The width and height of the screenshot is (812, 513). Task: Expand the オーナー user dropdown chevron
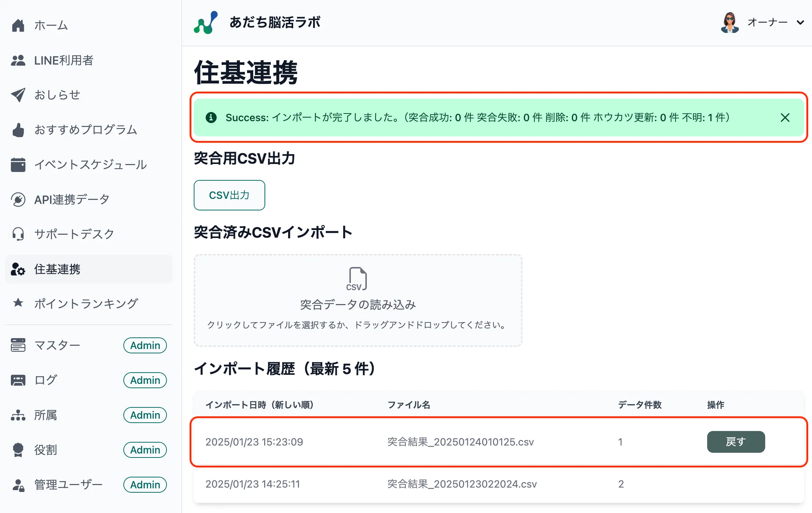coord(800,22)
